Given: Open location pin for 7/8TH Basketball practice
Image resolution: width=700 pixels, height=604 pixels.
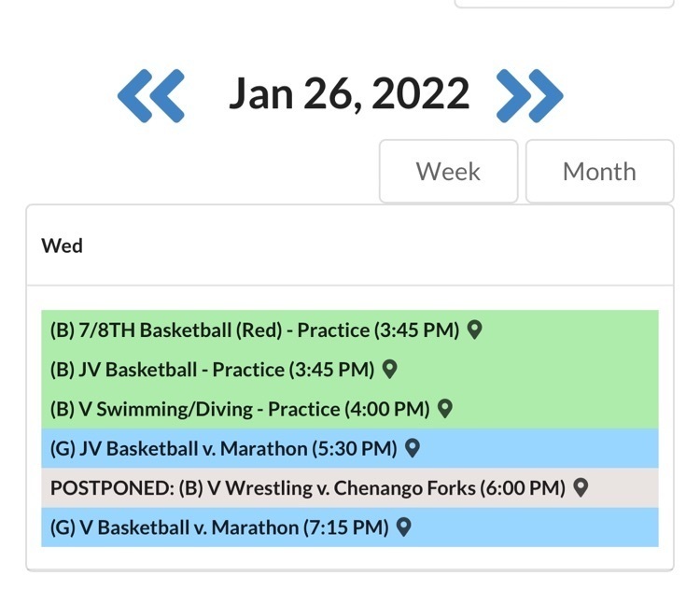Looking at the screenshot, I should [x=474, y=330].
